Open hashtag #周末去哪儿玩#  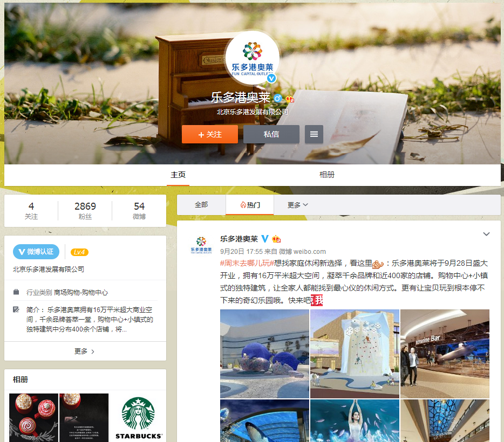point(247,263)
